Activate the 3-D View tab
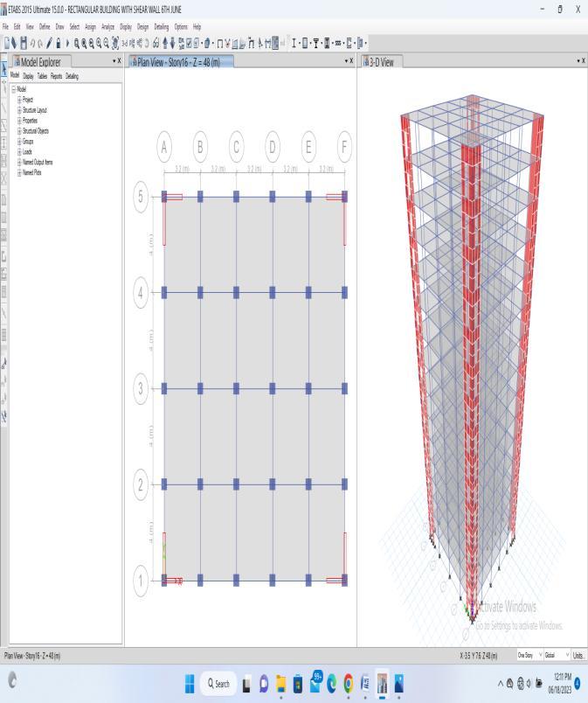 click(x=382, y=62)
